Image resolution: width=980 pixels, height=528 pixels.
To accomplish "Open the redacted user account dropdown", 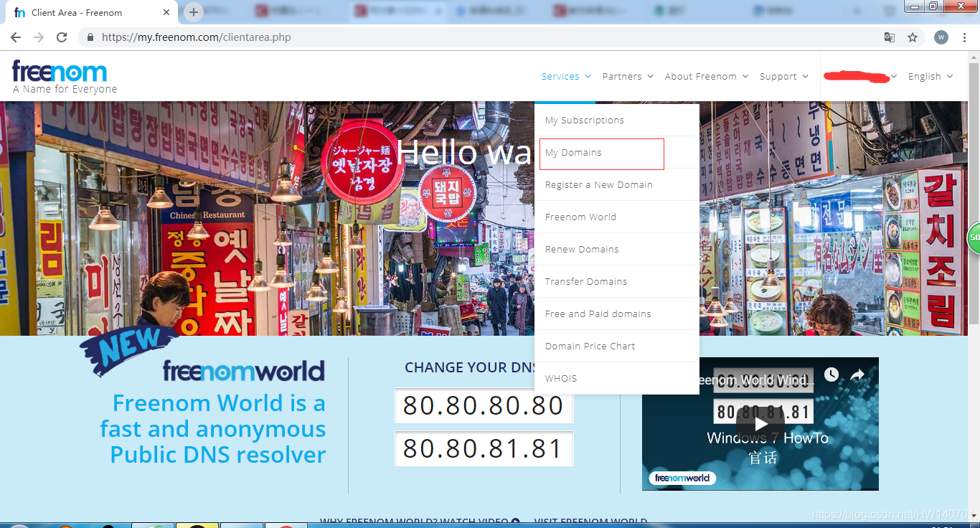I will (x=860, y=76).
